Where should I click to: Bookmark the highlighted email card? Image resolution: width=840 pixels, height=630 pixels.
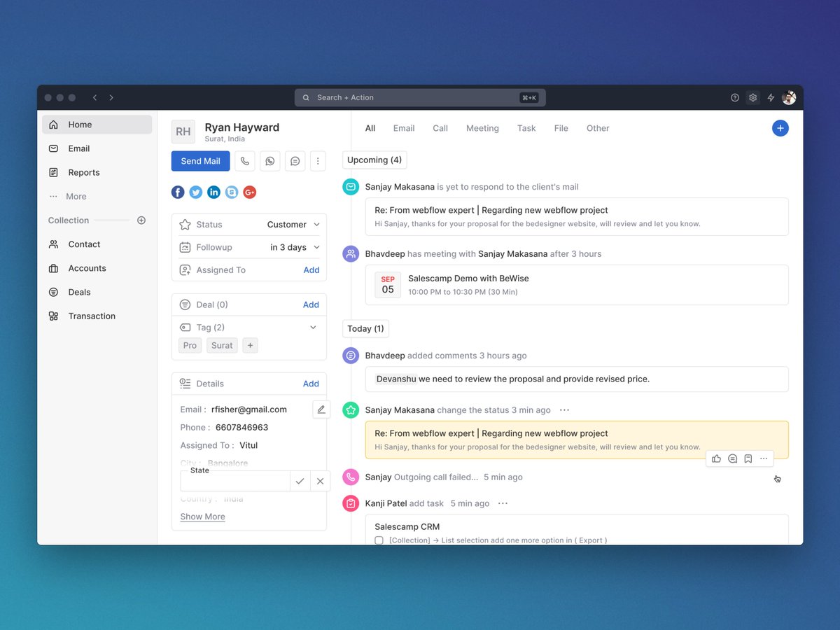tap(748, 458)
